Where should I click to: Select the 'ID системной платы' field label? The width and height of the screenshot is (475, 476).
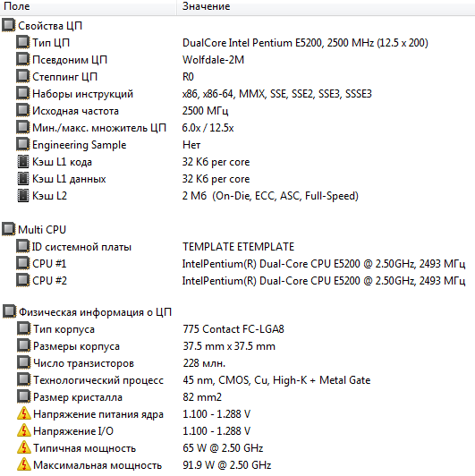(81, 247)
